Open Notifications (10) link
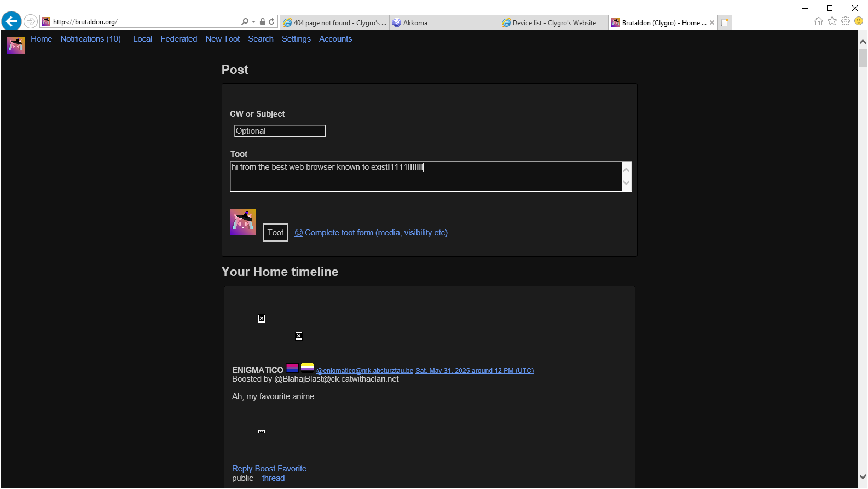The width and height of the screenshot is (868, 489). tap(90, 39)
